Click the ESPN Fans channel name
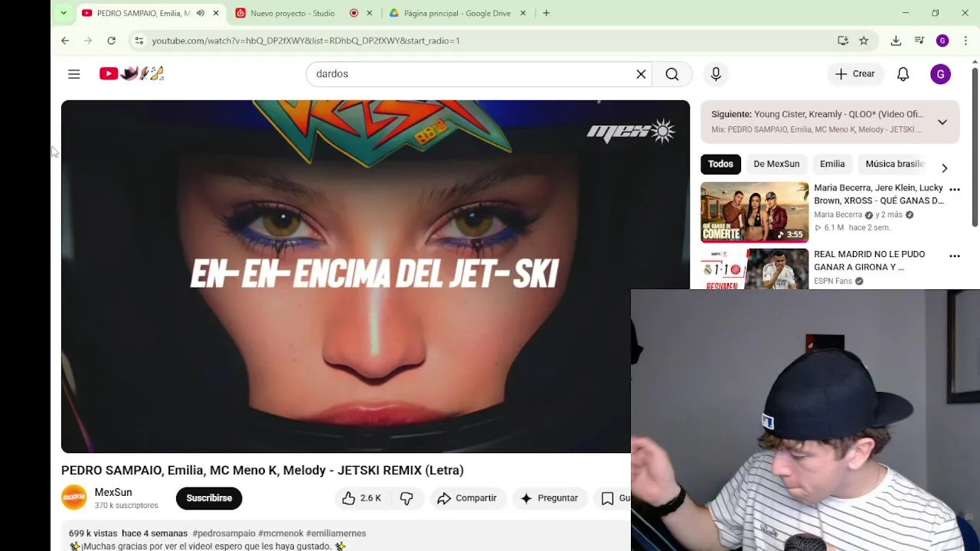The image size is (980, 551). pyautogui.click(x=833, y=282)
